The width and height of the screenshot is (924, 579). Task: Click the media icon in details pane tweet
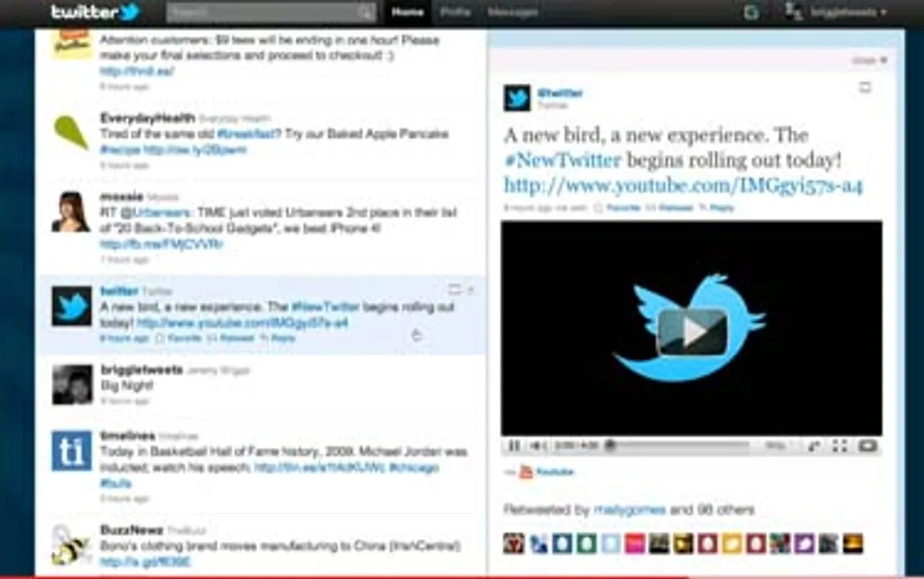tap(865, 87)
